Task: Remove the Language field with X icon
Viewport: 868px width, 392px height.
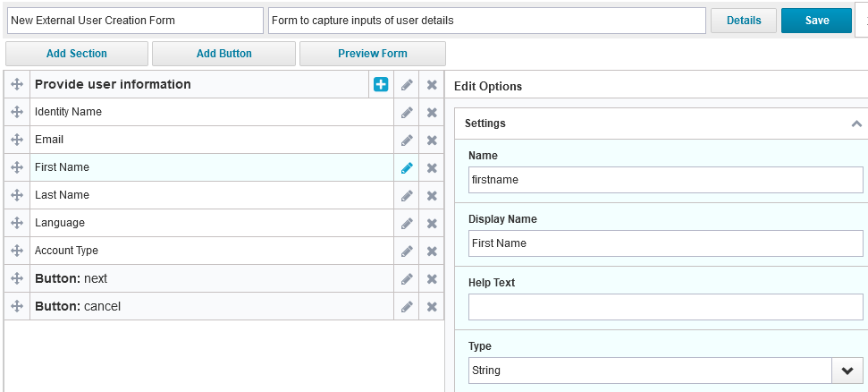Action: (432, 224)
